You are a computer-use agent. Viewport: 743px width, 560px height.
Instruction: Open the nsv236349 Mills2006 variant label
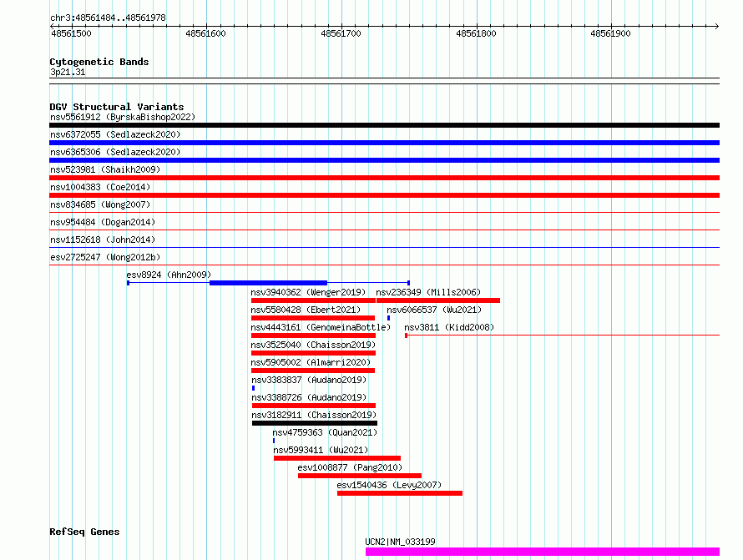click(427, 292)
